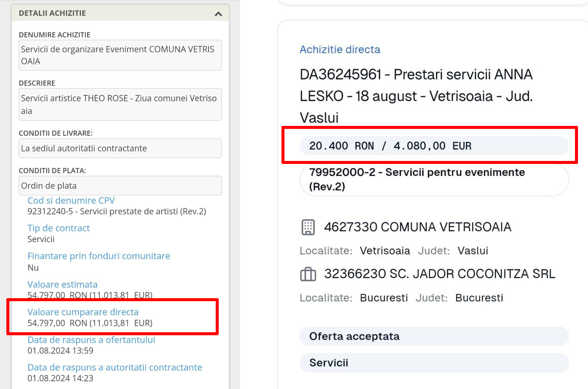Viewport: 588px width, 389px height.
Task: Select 4627330 COMUNA VETRISOAIA text
Action: click(x=418, y=227)
